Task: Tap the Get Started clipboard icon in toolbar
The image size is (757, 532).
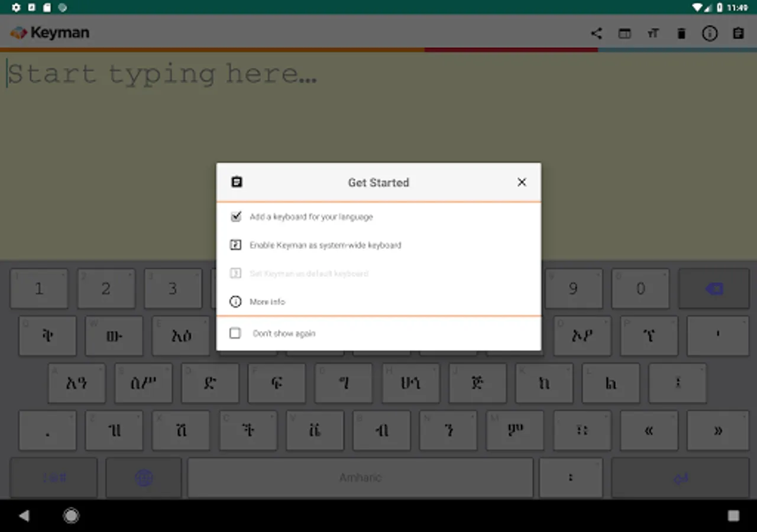Action: click(x=738, y=34)
